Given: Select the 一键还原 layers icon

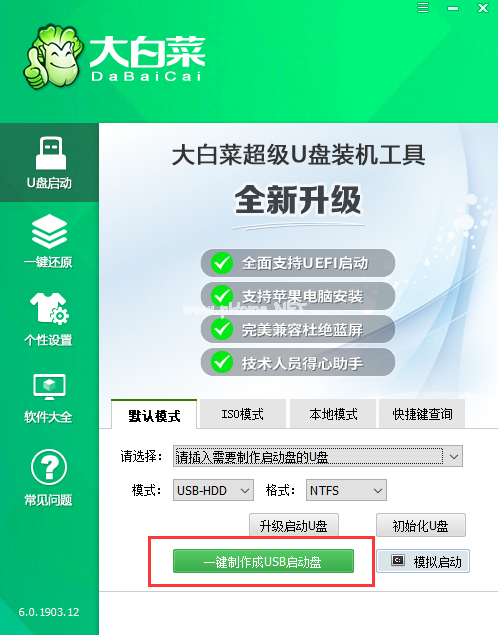Looking at the screenshot, I should [49, 231].
